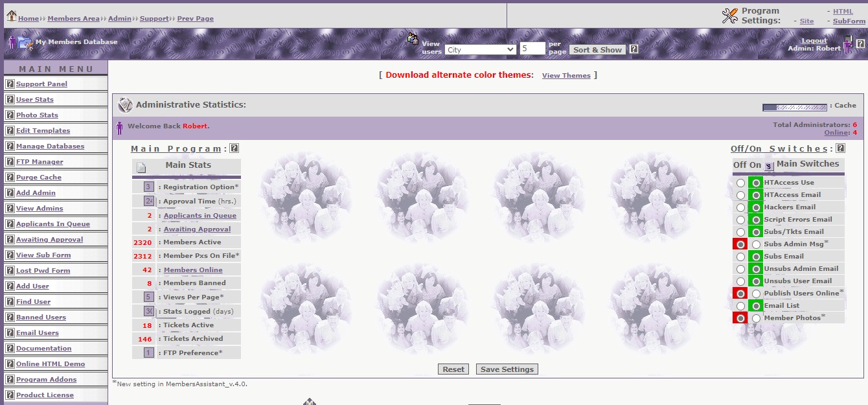Image resolution: width=868 pixels, height=405 pixels.
Task: Click the help icon beside Sort & Show
Action: point(634,49)
